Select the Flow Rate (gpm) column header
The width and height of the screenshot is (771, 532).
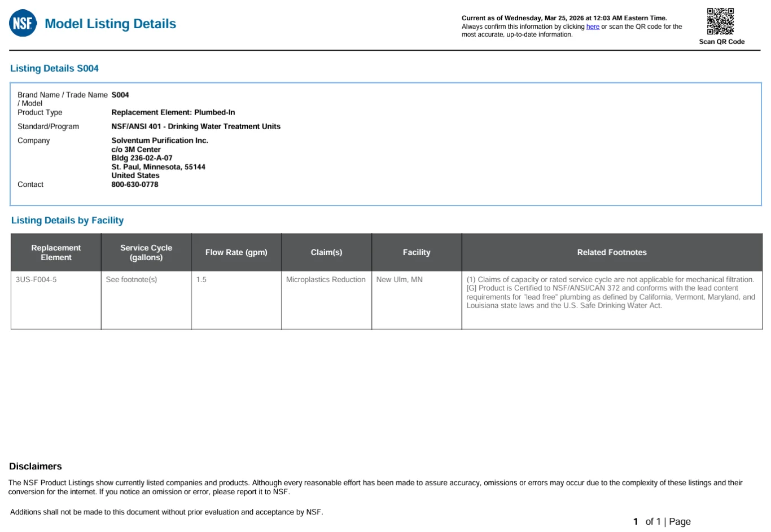point(236,252)
